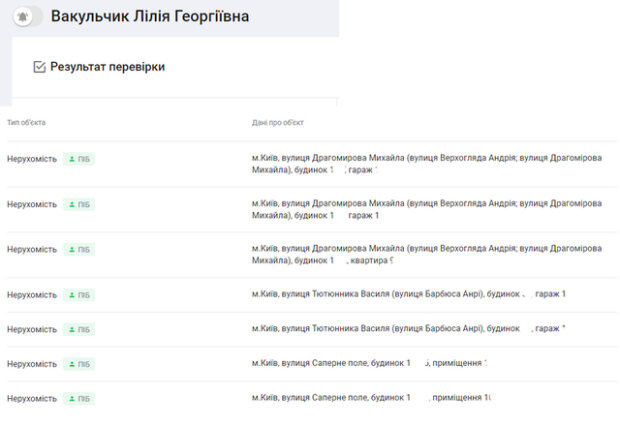Open the first Тютюнника Василя garage address
620x426 pixels.
click(408, 294)
